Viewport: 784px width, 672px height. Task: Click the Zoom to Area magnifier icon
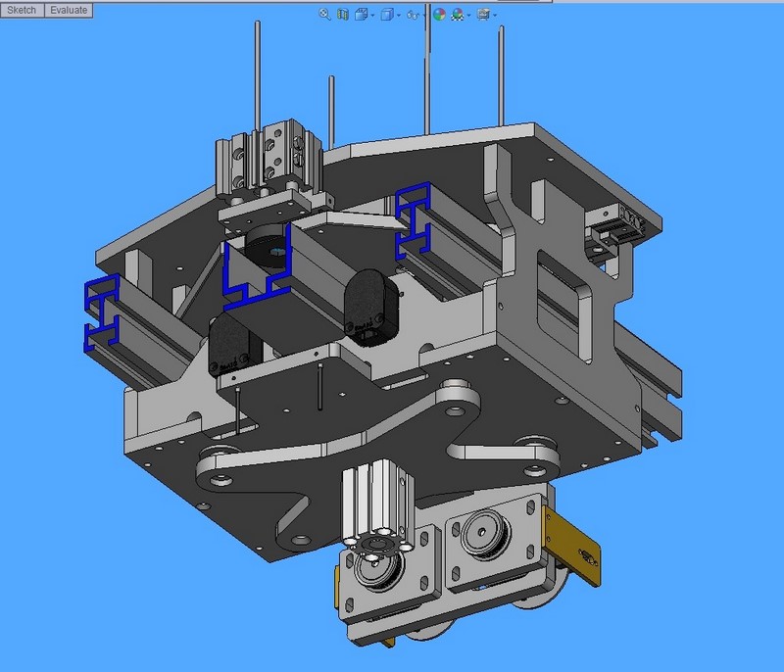(324, 15)
